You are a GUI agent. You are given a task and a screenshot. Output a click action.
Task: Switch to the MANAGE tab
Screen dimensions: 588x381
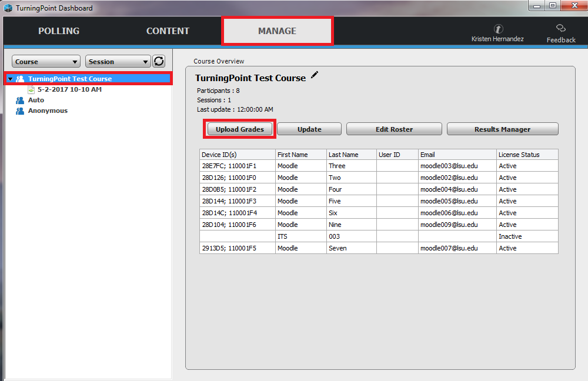[277, 31]
